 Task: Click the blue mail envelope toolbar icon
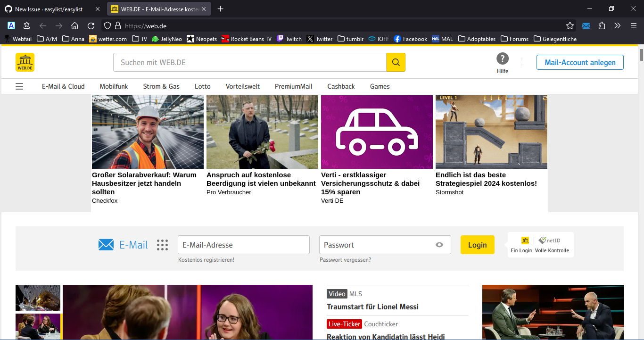[x=586, y=26]
